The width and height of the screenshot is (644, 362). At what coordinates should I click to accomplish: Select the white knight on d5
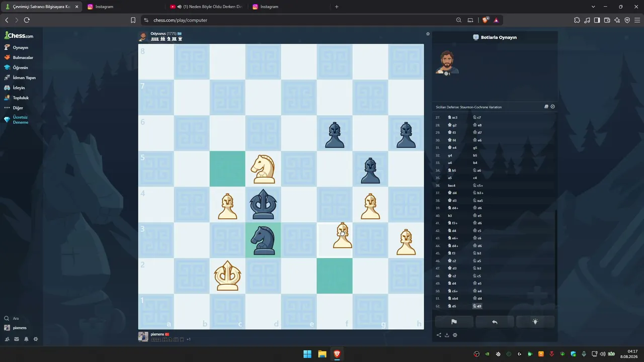(263, 169)
